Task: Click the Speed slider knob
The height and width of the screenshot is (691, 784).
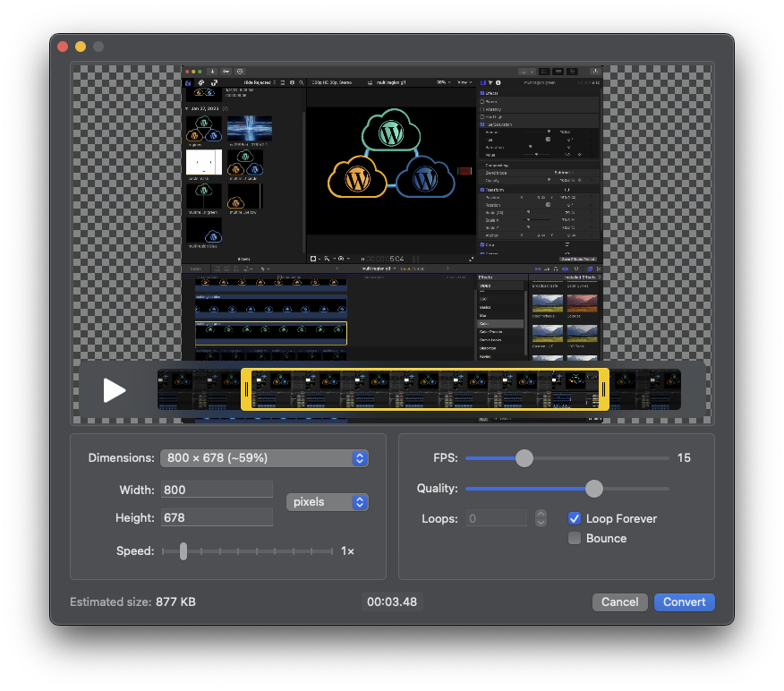Action: [x=183, y=551]
